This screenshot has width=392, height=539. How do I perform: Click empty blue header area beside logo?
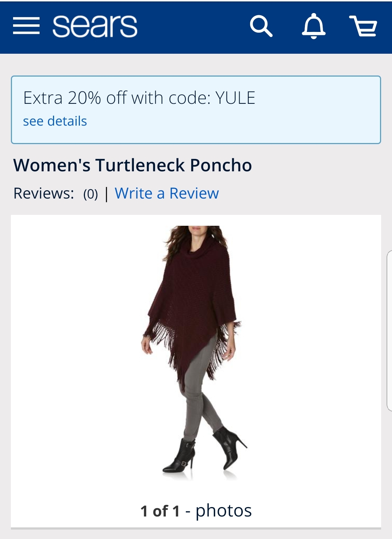point(192,26)
